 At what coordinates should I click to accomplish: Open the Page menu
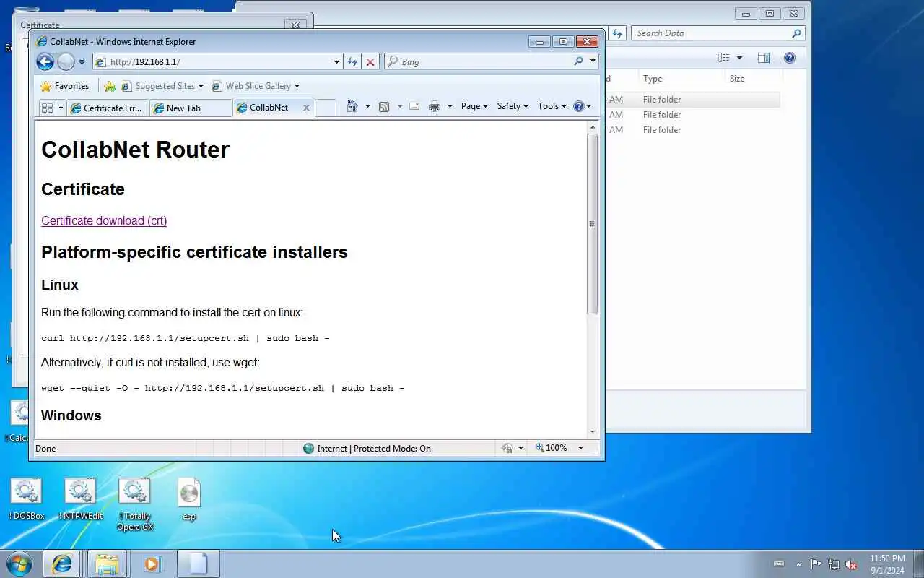[x=474, y=106]
